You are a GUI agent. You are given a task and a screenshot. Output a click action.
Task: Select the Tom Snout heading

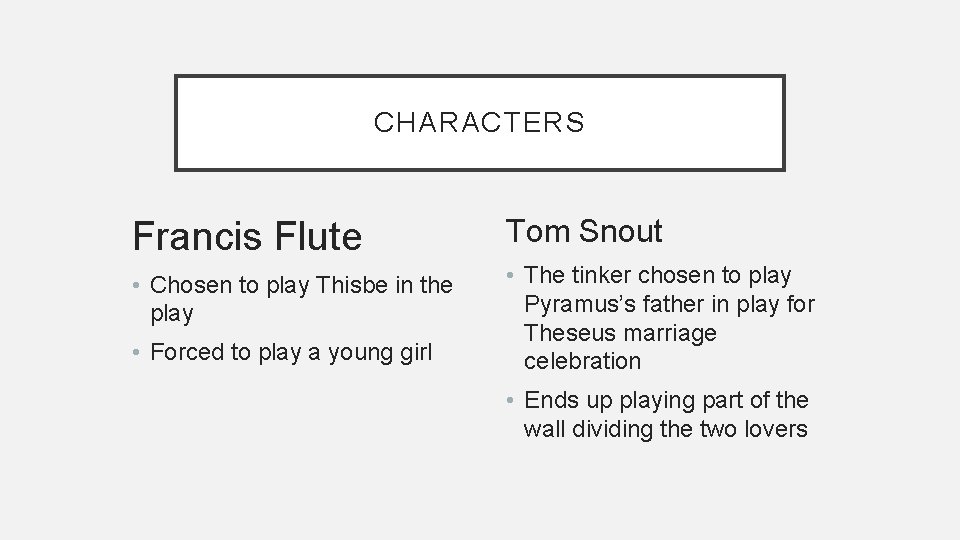tap(584, 232)
